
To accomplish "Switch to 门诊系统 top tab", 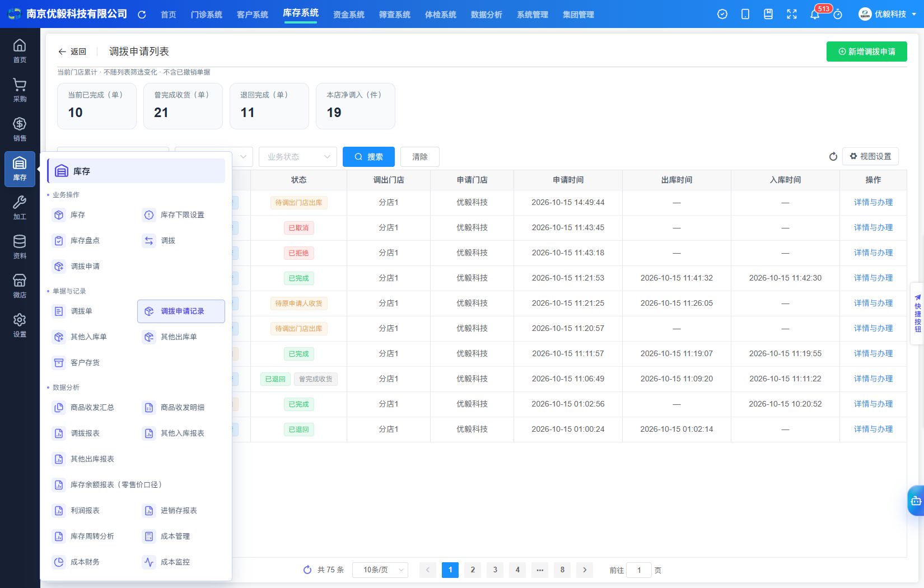I will point(207,15).
